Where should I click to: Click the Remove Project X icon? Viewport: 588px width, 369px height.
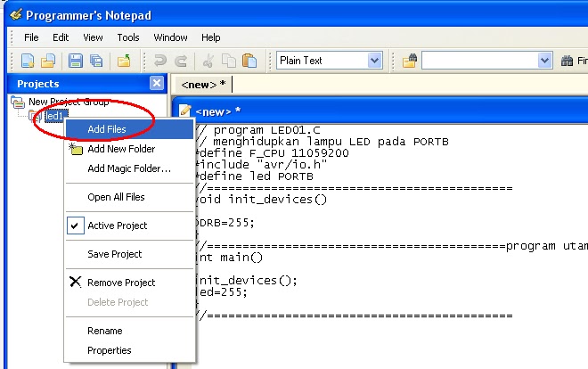[x=76, y=282]
